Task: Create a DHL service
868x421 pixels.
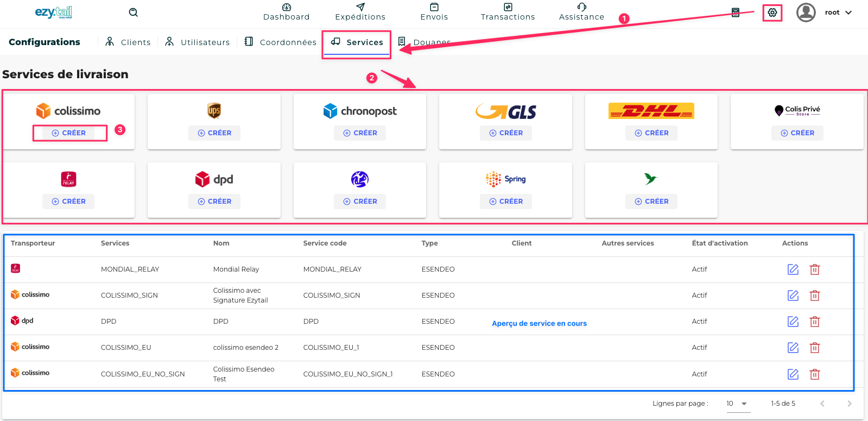Action: tap(651, 133)
